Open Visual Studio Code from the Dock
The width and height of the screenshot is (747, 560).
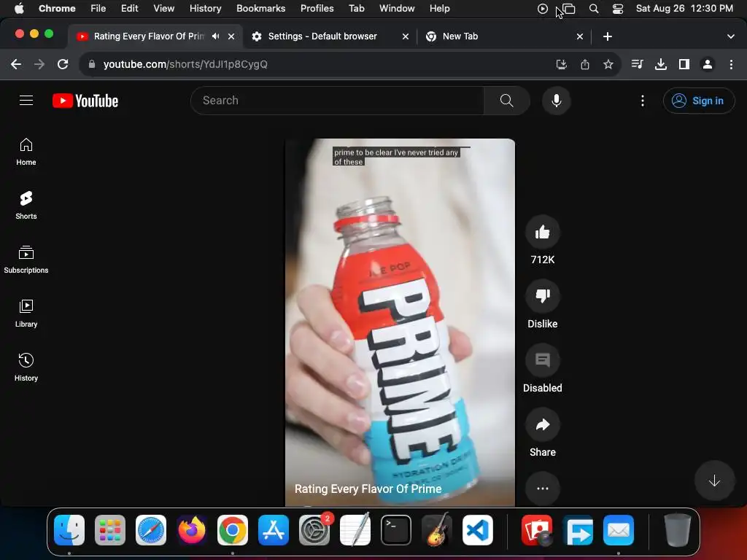(477, 530)
